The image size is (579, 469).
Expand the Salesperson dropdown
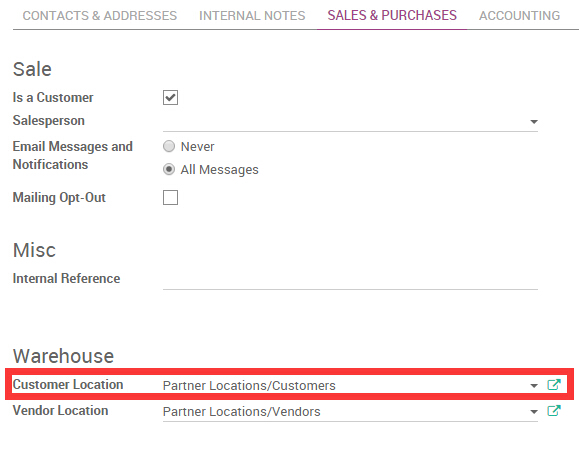point(534,121)
